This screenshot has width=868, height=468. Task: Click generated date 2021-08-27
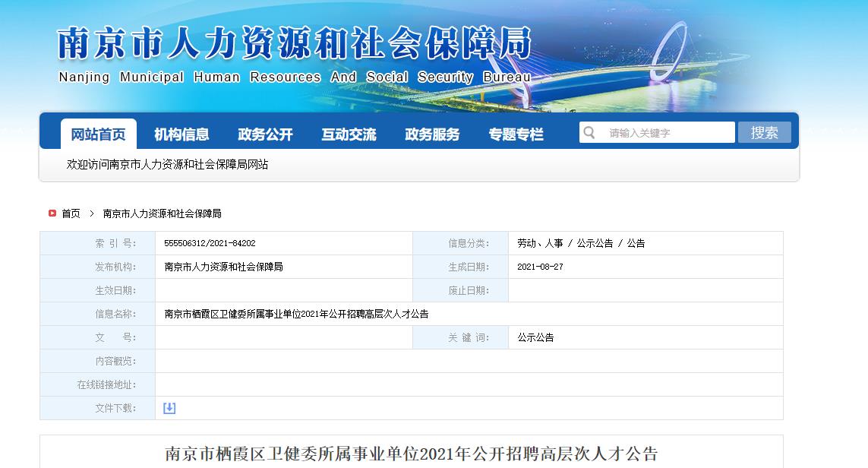pos(540,267)
